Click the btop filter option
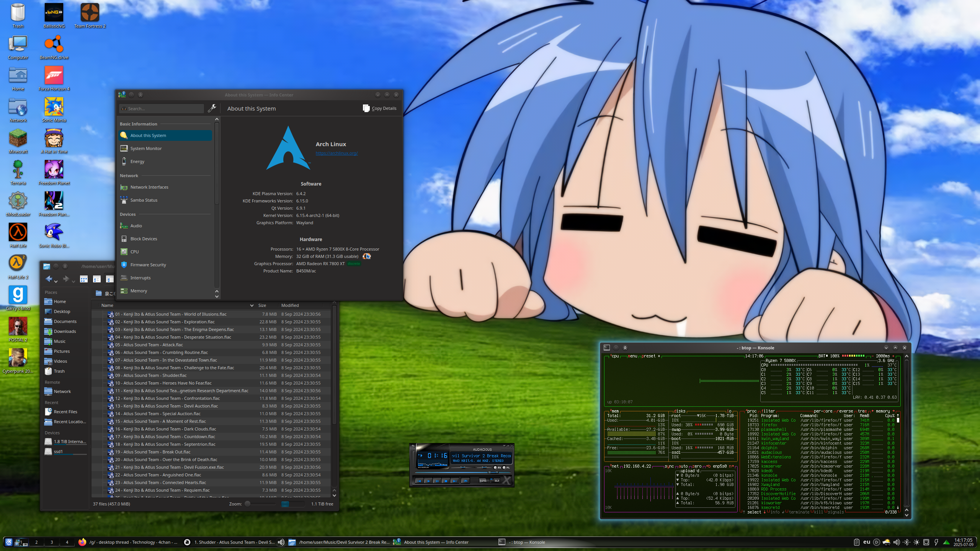The height and width of the screenshot is (551, 980). (768, 411)
